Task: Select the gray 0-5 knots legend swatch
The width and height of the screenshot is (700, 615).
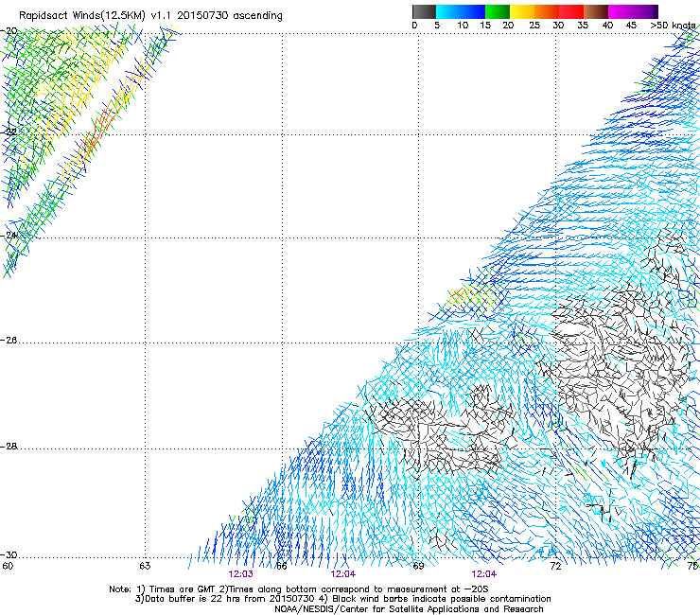Action: pos(424,11)
